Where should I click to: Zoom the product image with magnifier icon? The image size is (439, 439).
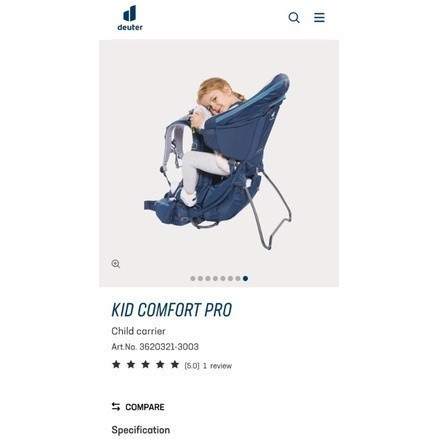tap(116, 264)
